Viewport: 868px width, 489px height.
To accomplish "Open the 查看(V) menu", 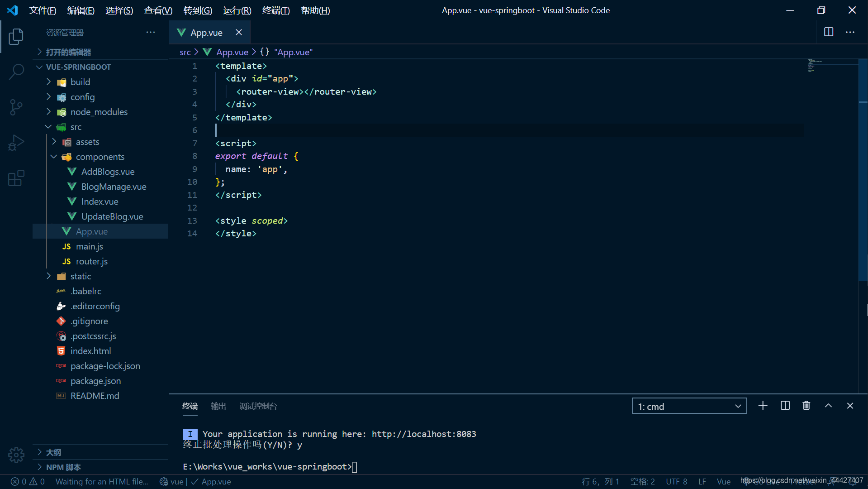I will coord(158,10).
